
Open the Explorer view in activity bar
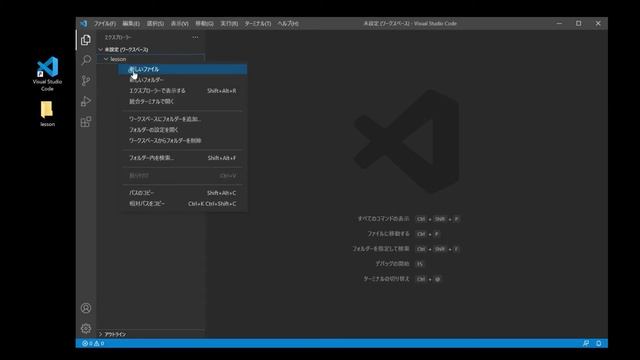86,40
